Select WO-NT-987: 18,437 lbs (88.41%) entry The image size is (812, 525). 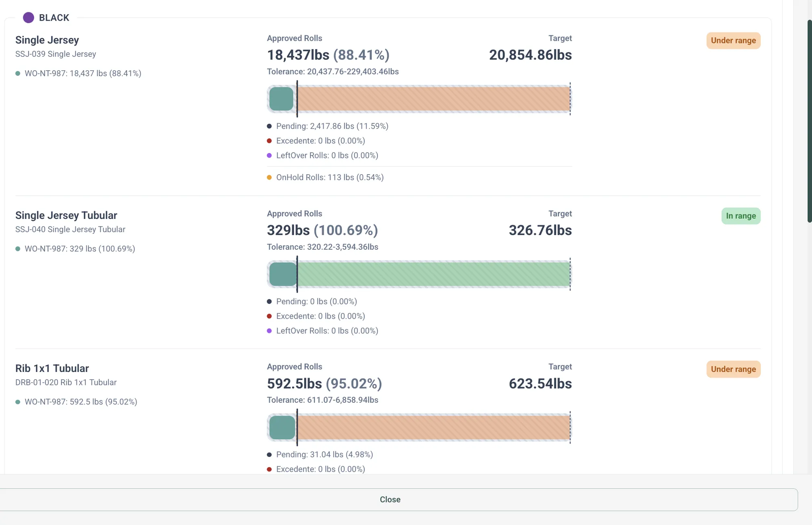click(83, 73)
